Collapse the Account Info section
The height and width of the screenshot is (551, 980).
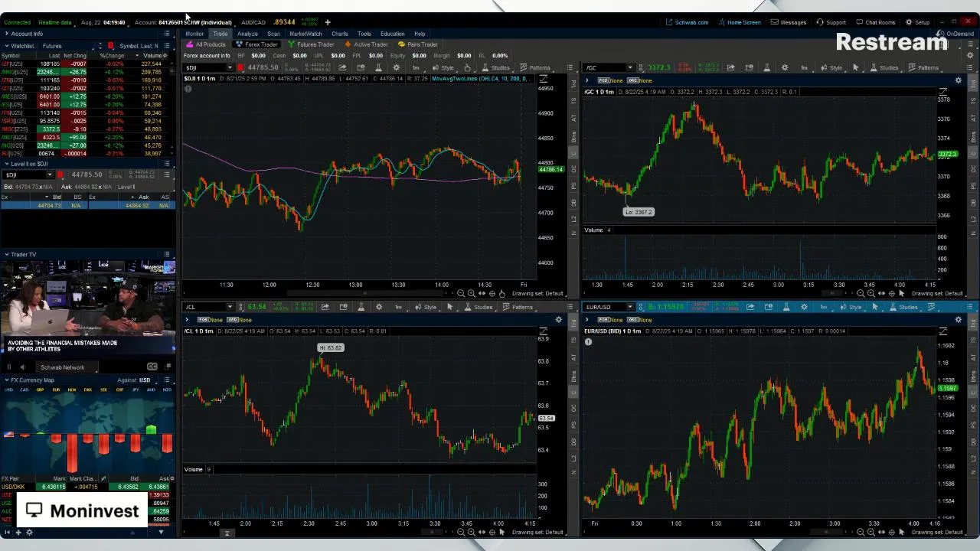point(6,34)
